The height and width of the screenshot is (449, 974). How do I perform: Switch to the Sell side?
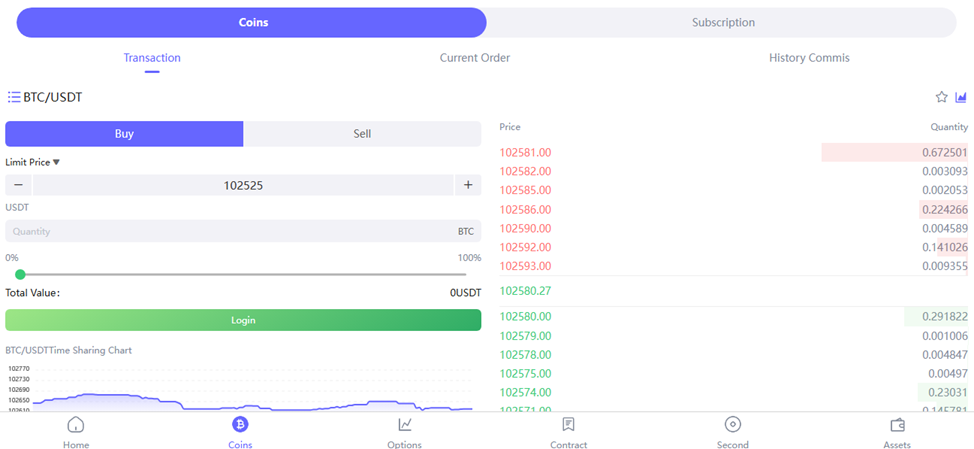tap(362, 134)
